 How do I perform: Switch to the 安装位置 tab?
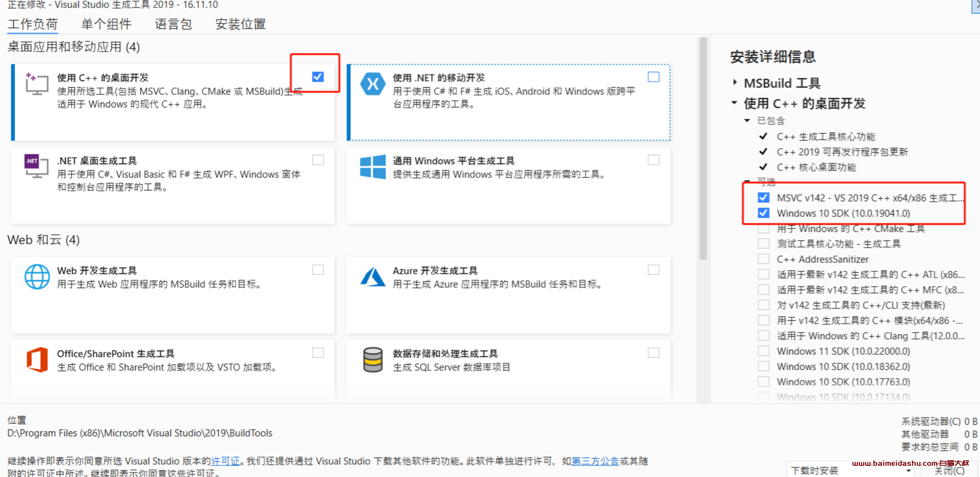click(x=240, y=24)
